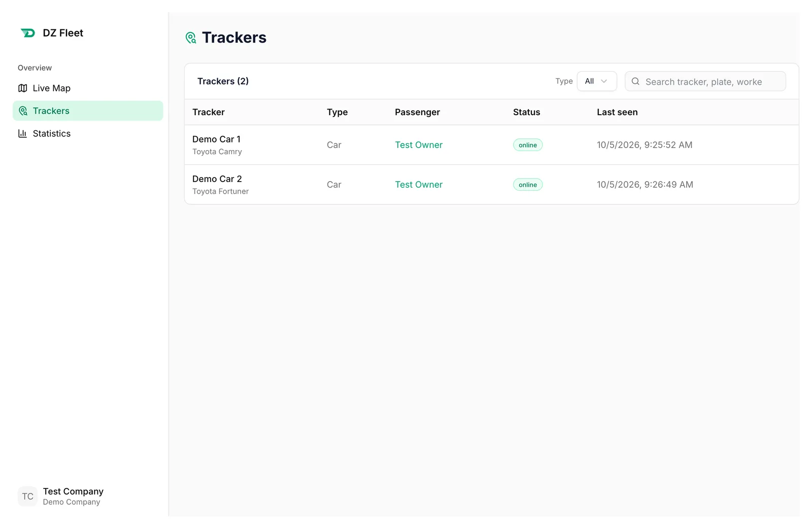Click the DZ Fleet logo icon
The width and height of the screenshot is (812, 529).
27,33
